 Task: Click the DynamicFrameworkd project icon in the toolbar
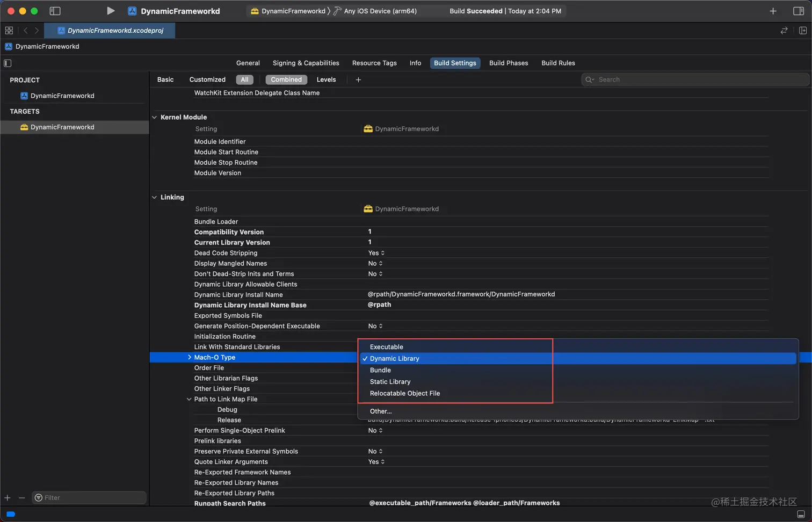pyautogui.click(x=132, y=11)
